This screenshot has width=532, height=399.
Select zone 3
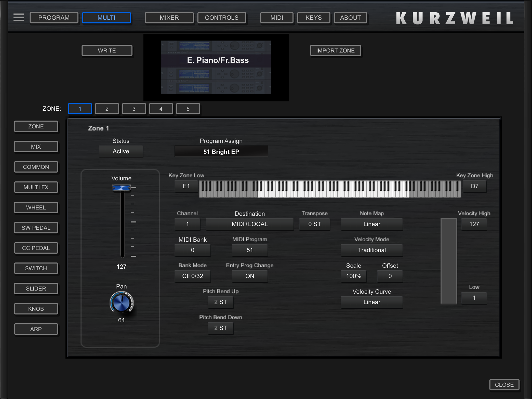click(134, 109)
